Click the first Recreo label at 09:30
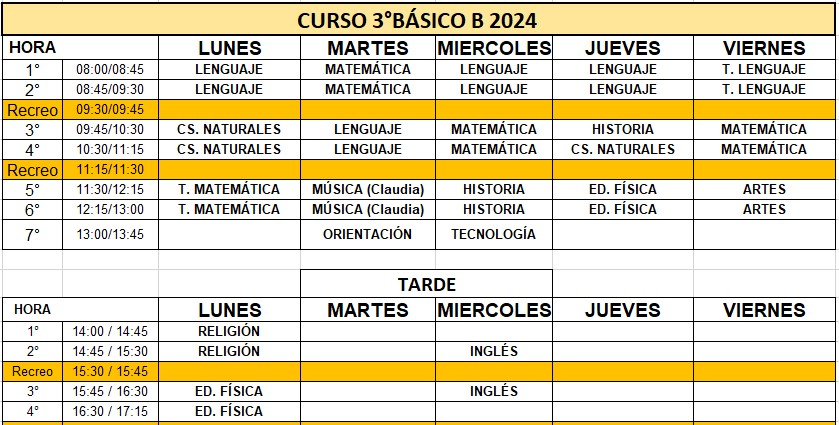This screenshot has width=839, height=425. [x=32, y=110]
